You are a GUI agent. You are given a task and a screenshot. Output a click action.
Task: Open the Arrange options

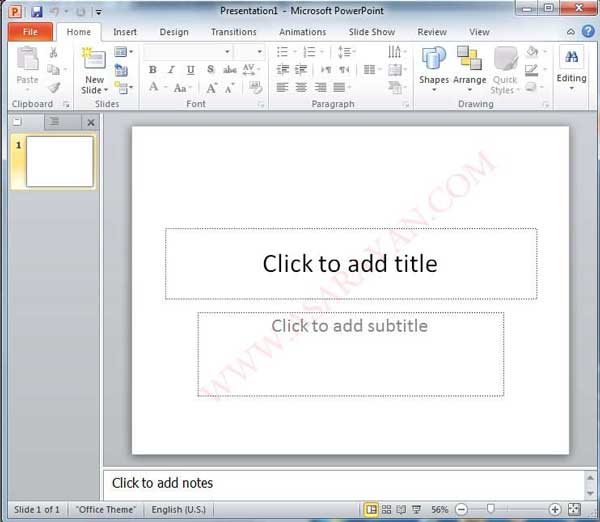(x=469, y=66)
